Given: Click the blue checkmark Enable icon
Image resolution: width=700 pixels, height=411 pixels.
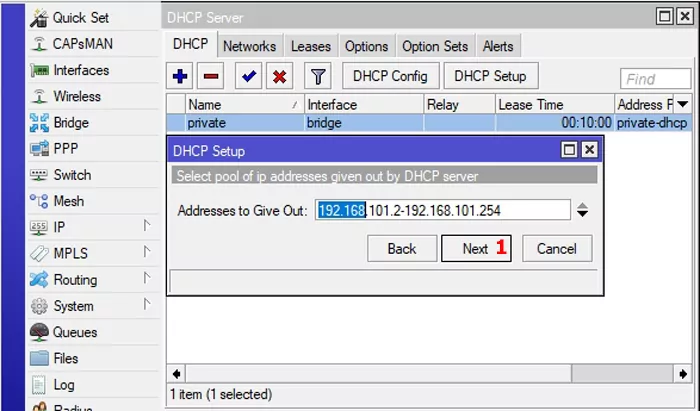Looking at the screenshot, I should click(249, 76).
